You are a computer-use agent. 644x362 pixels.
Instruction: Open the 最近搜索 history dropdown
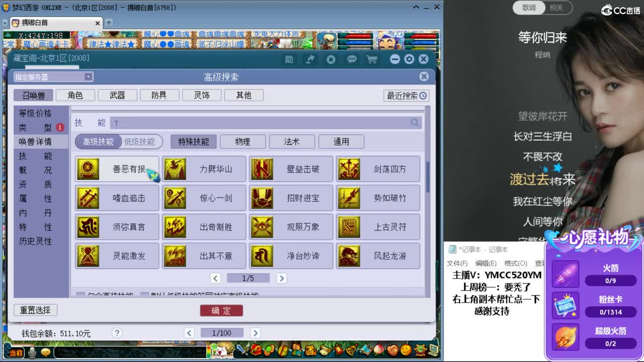click(407, 96)
